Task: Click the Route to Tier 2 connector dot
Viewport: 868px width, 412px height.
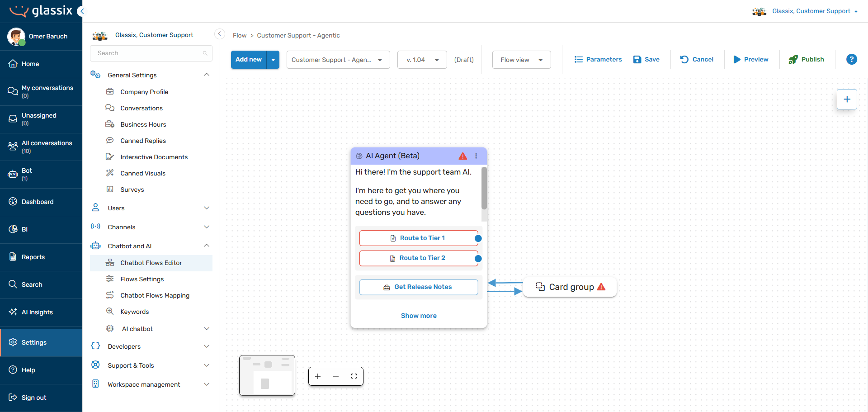Action: coord(478,259)
